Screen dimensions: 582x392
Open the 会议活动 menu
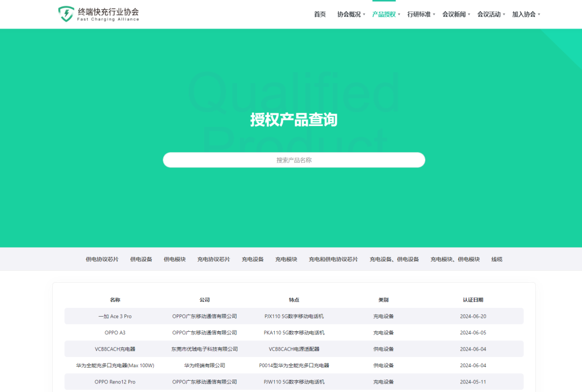coord(489,15)
